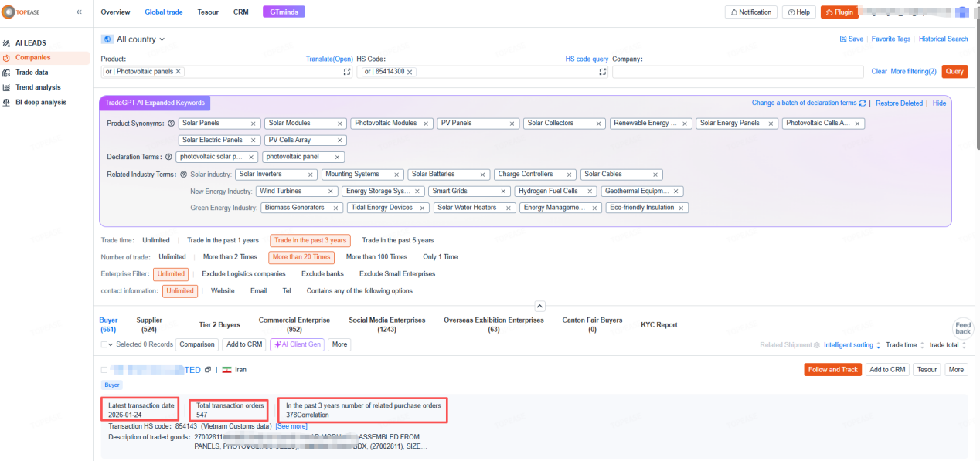The width and height of the screenshot is (980, 461).
Task: Collapse the left sidebar with the chevron icon
Action: click(78, 12)
